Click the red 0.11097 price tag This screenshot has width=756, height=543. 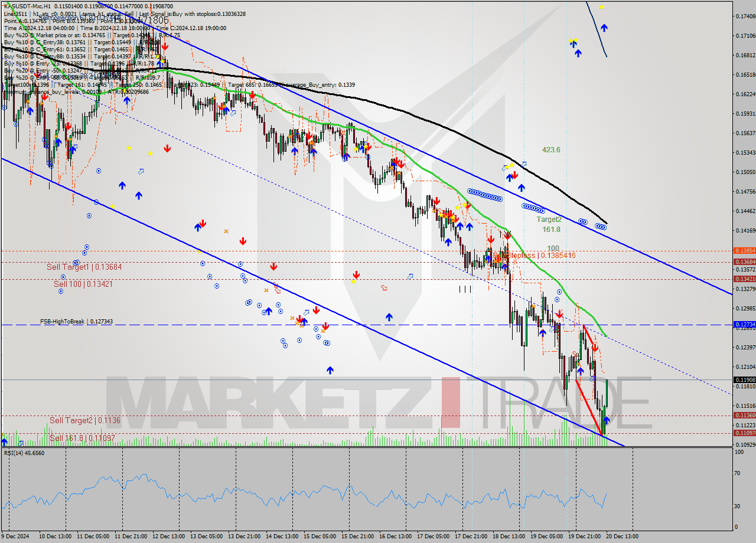(x=744, y=433)
